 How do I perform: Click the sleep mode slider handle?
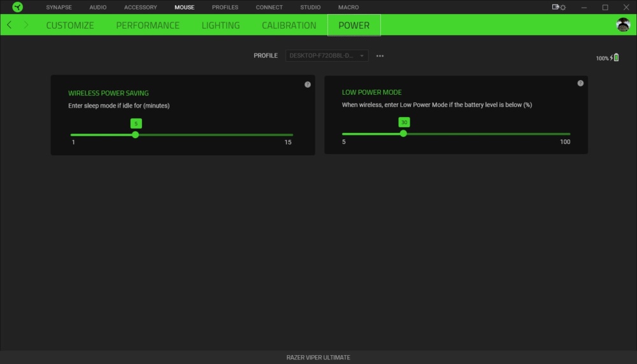coord(135,135)
